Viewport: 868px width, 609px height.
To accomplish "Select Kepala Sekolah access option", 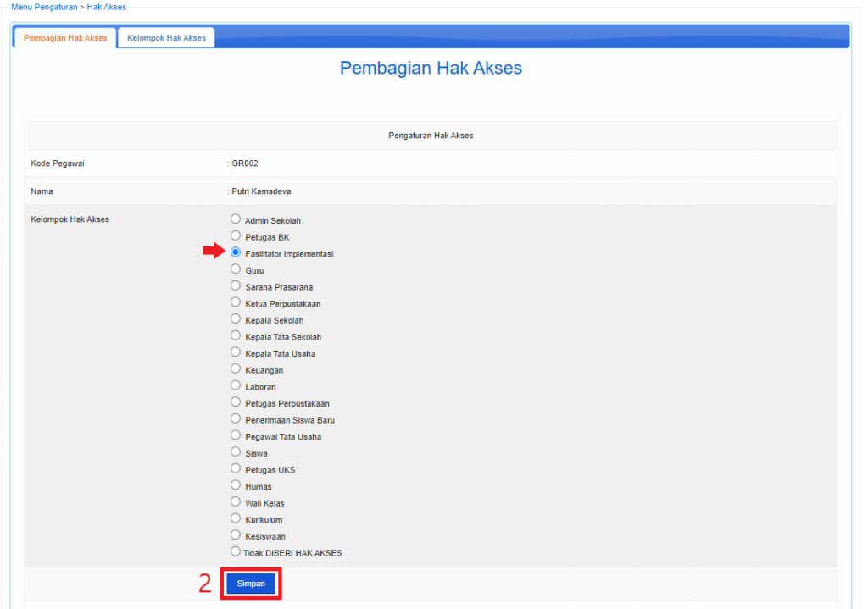I will (x=235, y=319).
